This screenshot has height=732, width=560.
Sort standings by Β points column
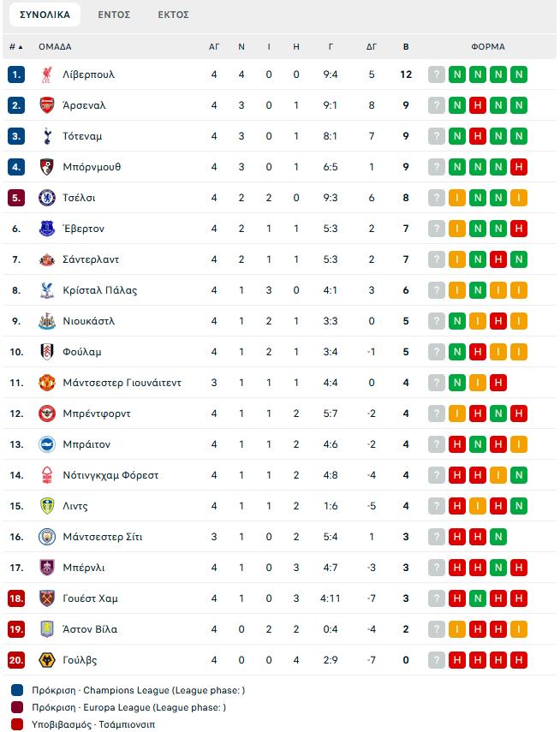pyautogui.click(x=406, y=47)
